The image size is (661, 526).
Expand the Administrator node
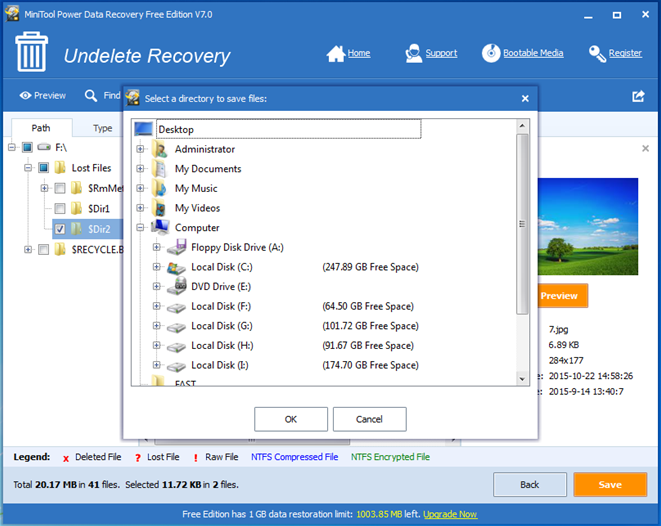point(140,149)
